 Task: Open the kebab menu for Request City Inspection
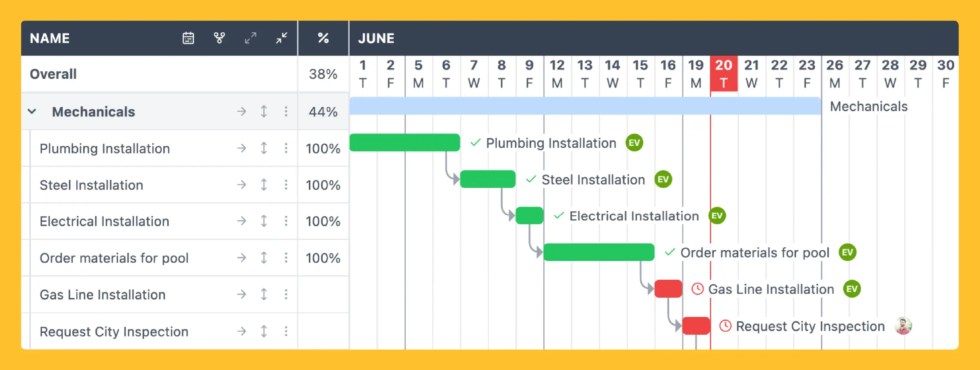[286, 331]
